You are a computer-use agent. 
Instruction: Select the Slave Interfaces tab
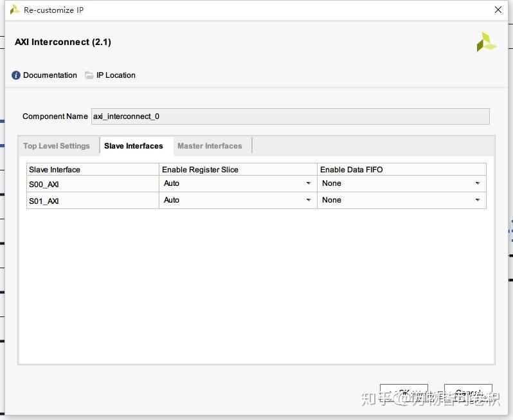[x=134, y=146]
